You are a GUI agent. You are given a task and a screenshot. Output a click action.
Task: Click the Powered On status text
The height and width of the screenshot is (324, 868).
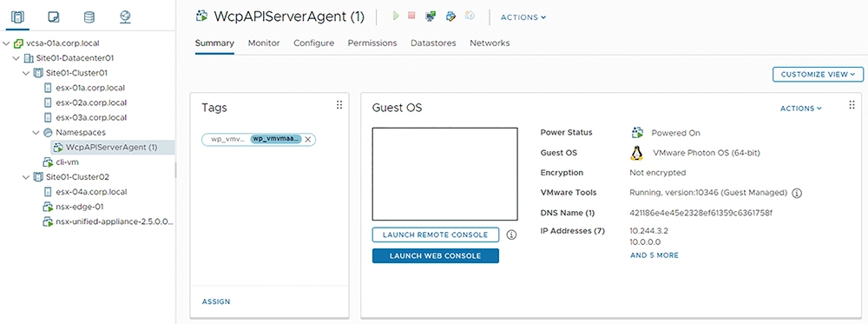(675, 133)
